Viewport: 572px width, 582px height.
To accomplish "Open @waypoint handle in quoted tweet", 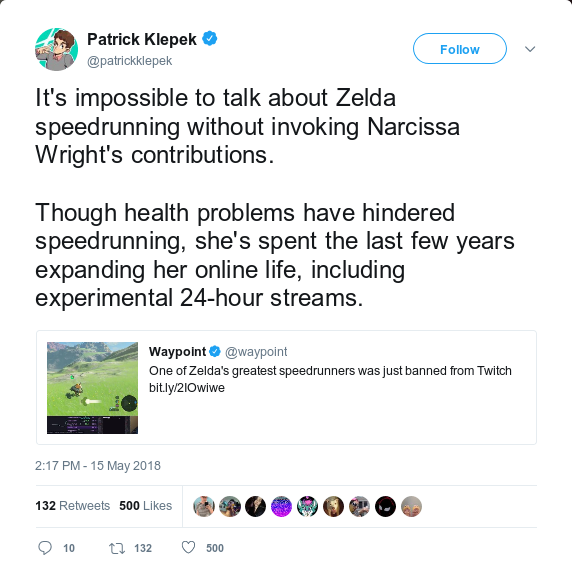I will pyautogui.click(x=256, y=352).
